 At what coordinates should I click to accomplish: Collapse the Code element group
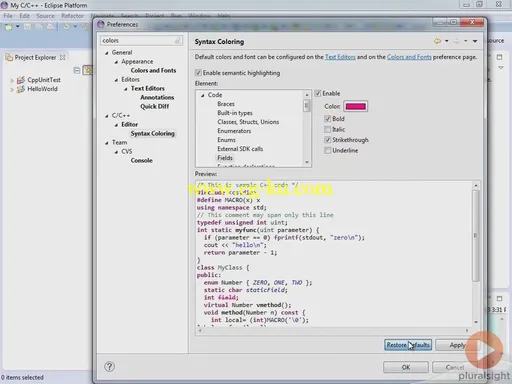pyautogui.click(x=202, y=95)
